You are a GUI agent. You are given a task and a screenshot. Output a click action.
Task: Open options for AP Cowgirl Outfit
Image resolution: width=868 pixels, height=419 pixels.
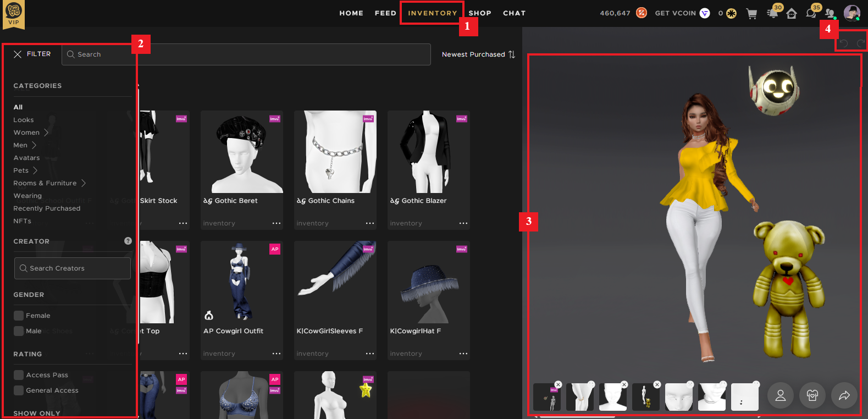277,354
